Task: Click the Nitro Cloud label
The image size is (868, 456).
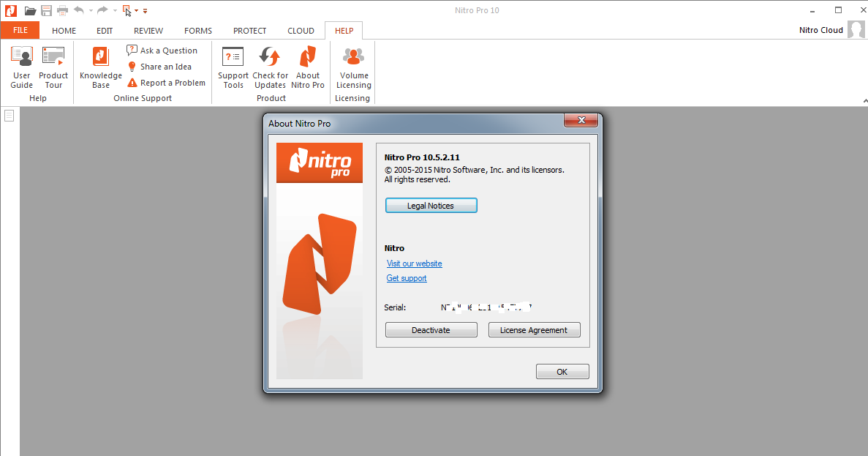Action: coord(821,30)
